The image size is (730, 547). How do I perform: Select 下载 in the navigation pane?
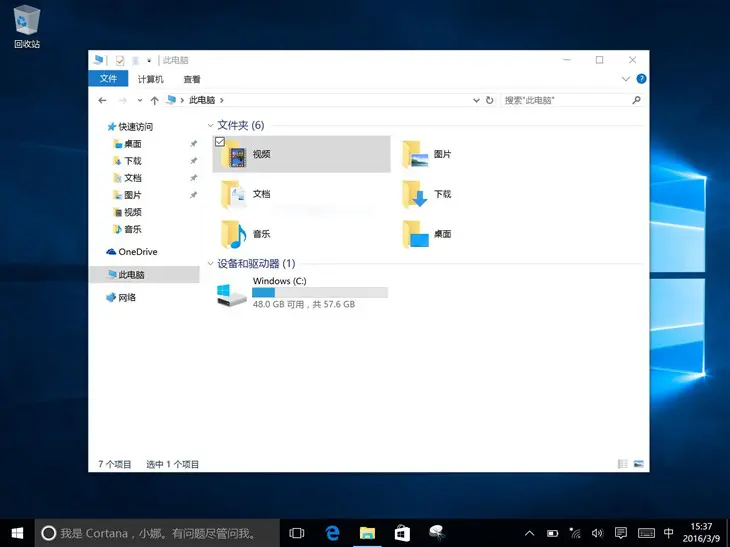(128, 161)
